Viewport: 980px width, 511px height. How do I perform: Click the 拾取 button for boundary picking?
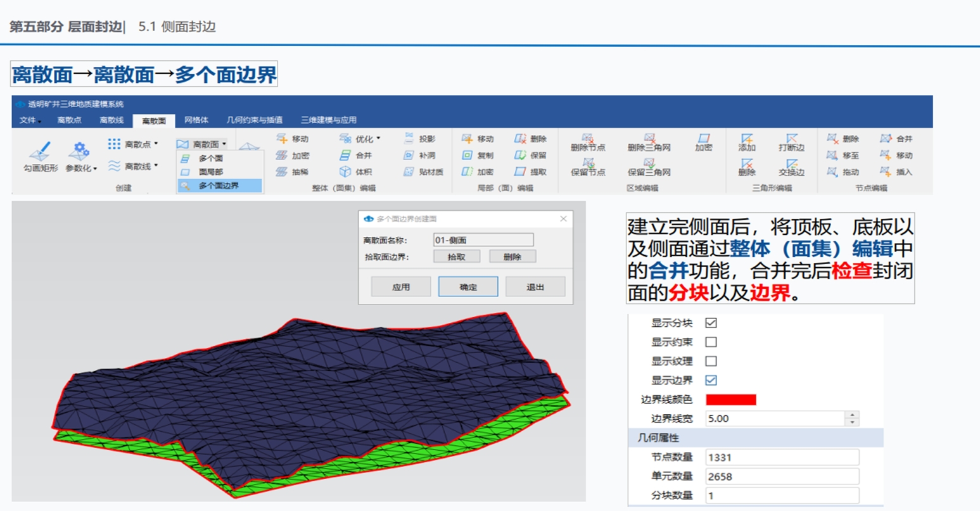click(x=456, y=256)
